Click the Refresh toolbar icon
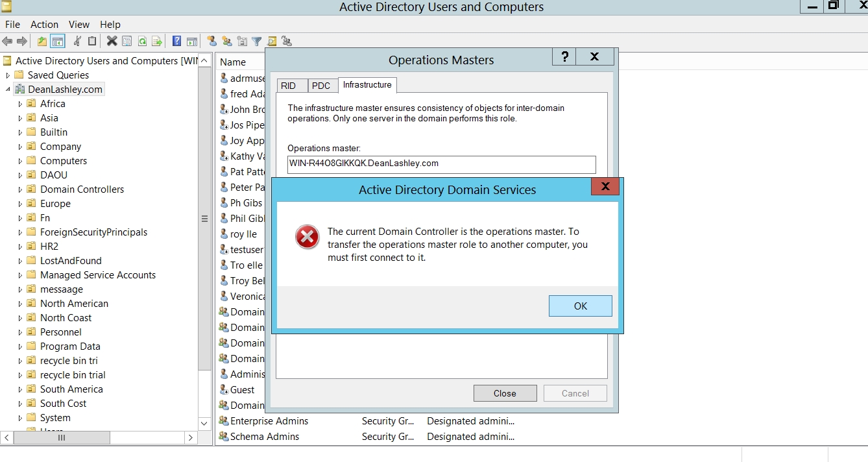The height and width of the screenshot is (462, 868). coord(142,42)
